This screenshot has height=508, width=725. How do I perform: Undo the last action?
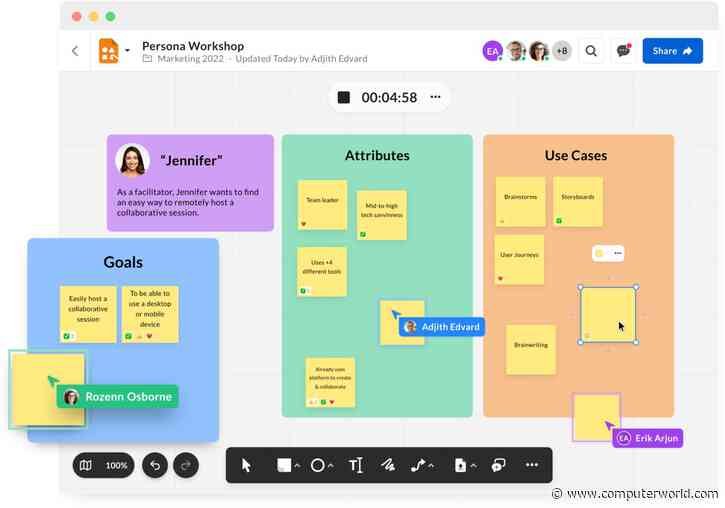[155, 465]
